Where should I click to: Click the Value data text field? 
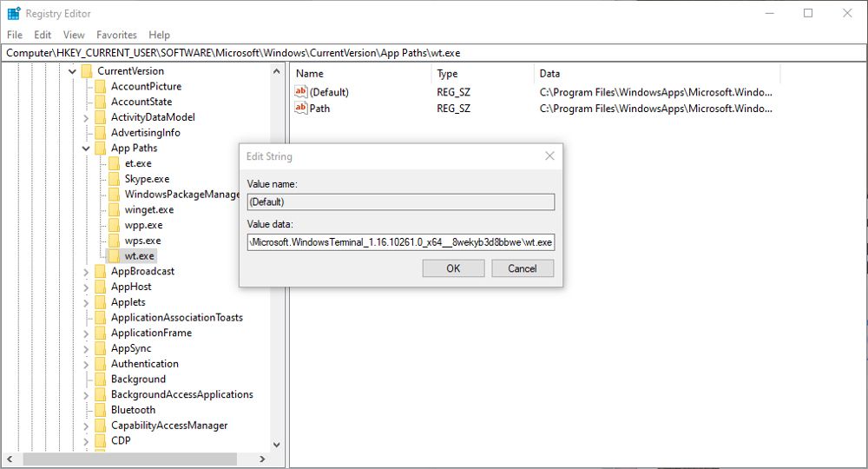click(x=401, y=242)
